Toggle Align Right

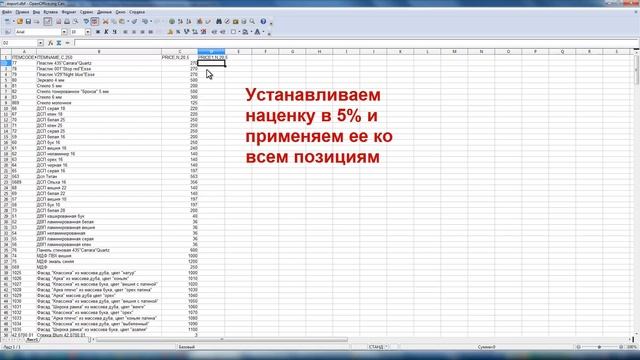(x=142, y=32)
